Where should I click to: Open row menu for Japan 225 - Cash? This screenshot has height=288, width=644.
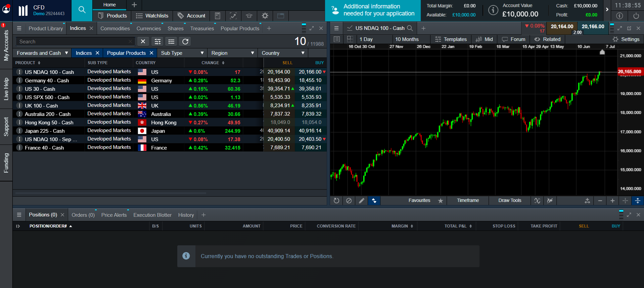19,131
